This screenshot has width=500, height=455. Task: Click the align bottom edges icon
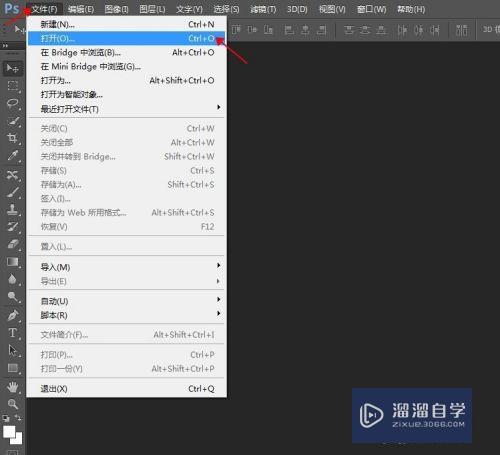[x=268, y=30]
